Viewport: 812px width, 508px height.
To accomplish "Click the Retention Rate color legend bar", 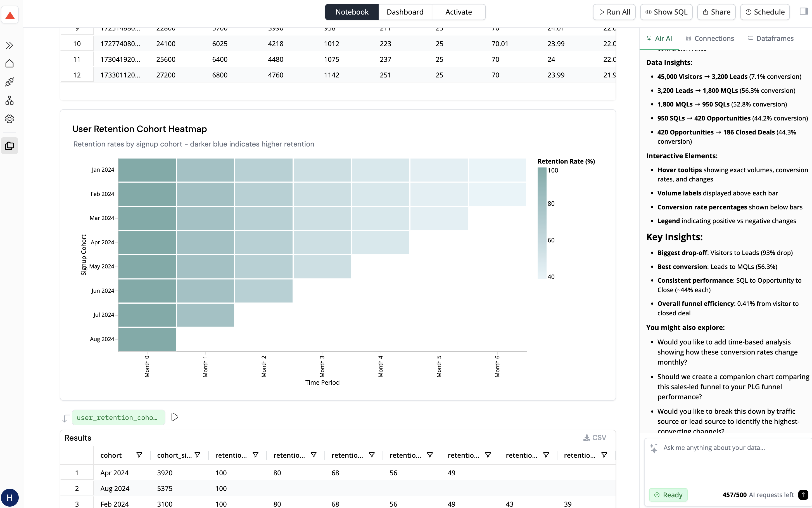I will click(x=542, y=223).
